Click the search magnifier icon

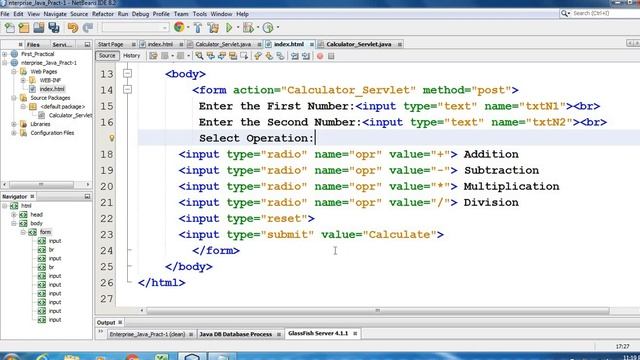pos(565,13)
